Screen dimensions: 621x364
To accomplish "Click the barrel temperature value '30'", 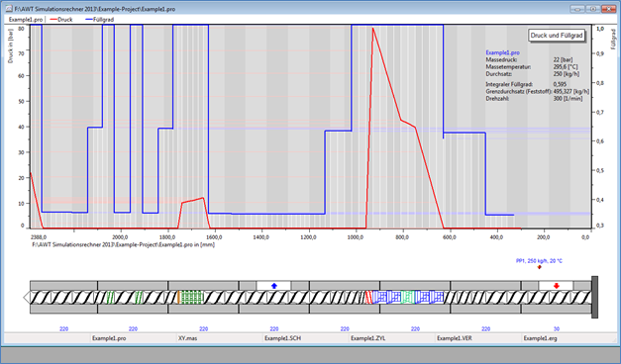I will tap(556, 328).
